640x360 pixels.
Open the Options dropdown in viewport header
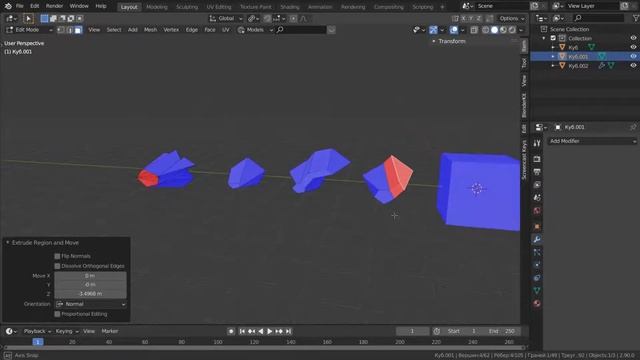511,18
